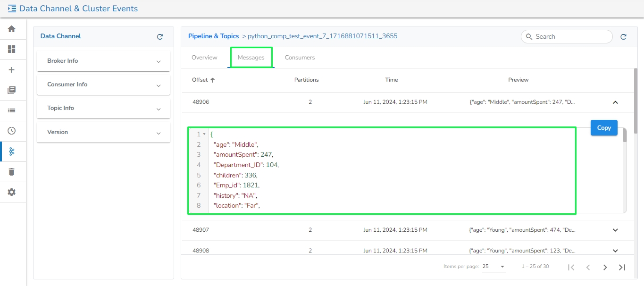Go to the next page of messages

605,267
